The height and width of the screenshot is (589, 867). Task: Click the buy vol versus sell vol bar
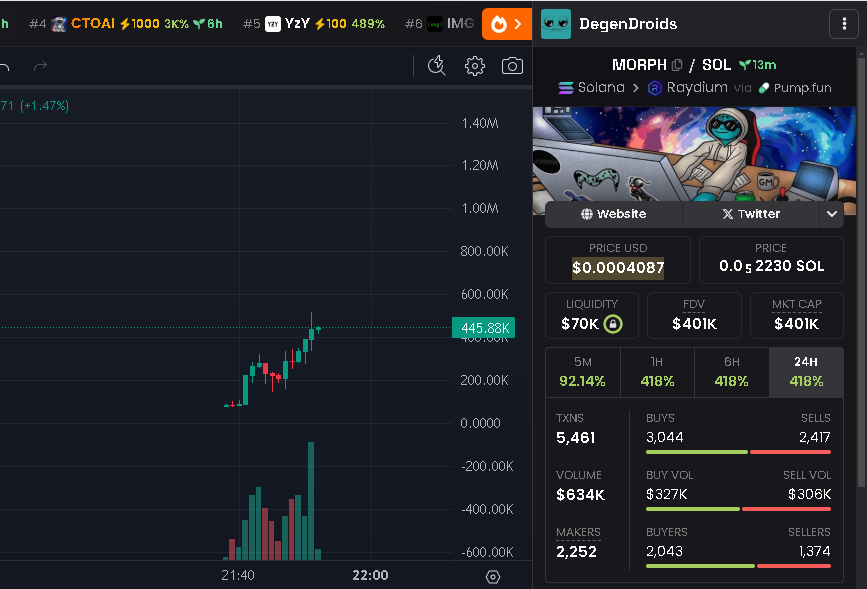[738, 509]
